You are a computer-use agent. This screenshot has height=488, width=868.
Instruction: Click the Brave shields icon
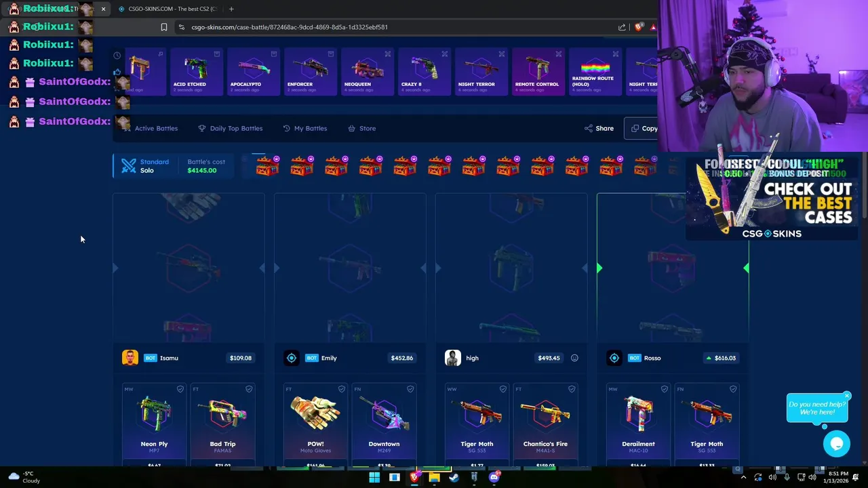638,27
